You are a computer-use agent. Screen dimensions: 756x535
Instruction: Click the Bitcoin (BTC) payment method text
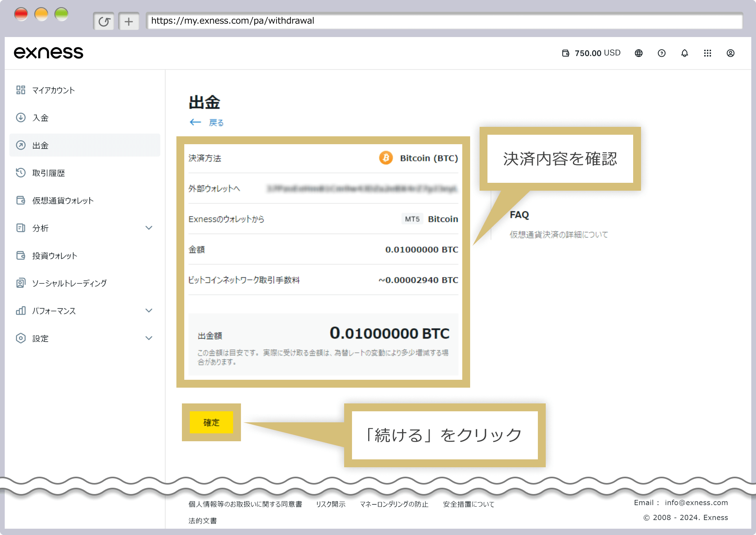tap(429, 158)
